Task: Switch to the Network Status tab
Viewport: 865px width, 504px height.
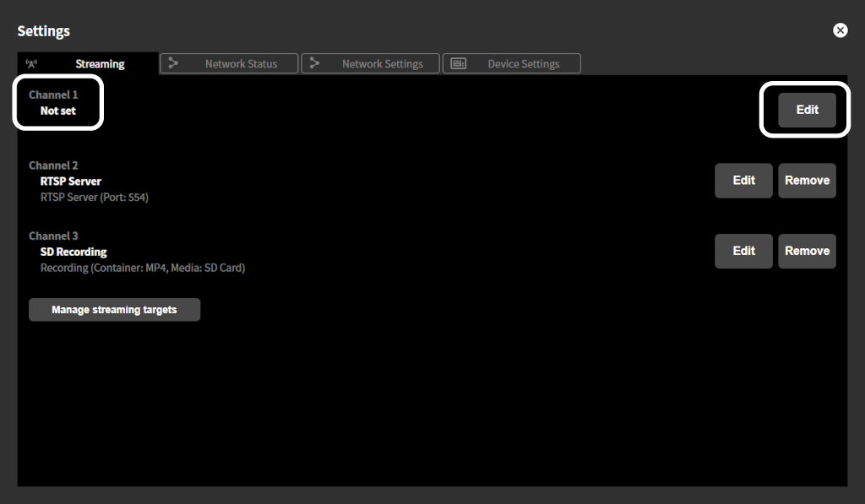Action: point(239,62)
